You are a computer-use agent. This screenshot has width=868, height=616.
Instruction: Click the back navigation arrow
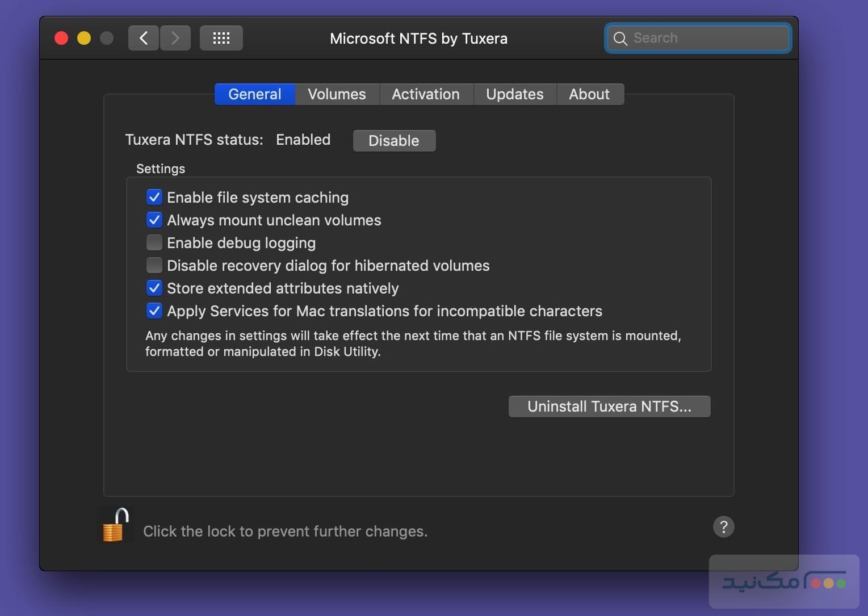point(143,37)
